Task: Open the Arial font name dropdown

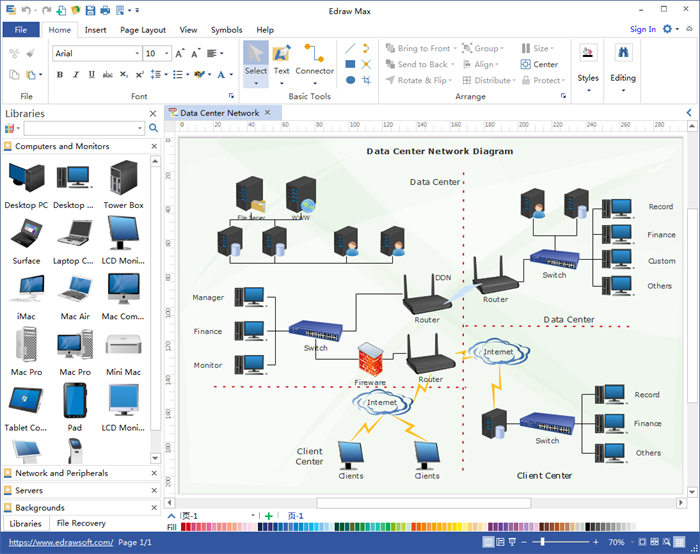Action: [x=135, y=54]
